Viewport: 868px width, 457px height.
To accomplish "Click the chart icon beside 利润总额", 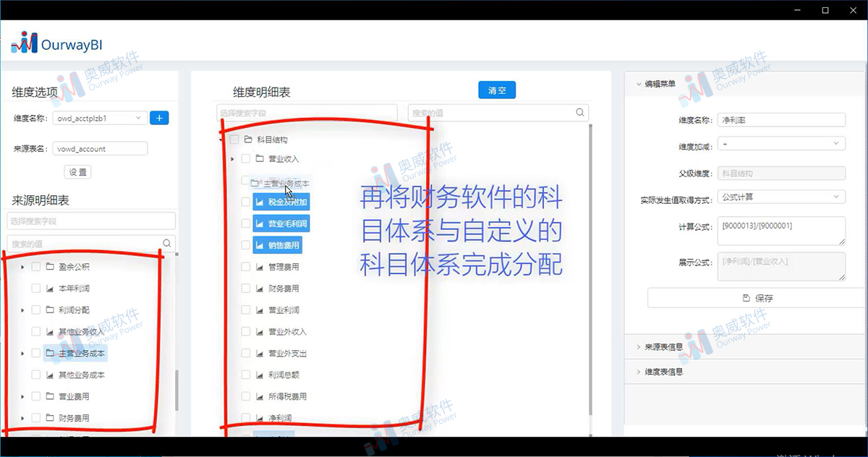I will tap(260, 375).
